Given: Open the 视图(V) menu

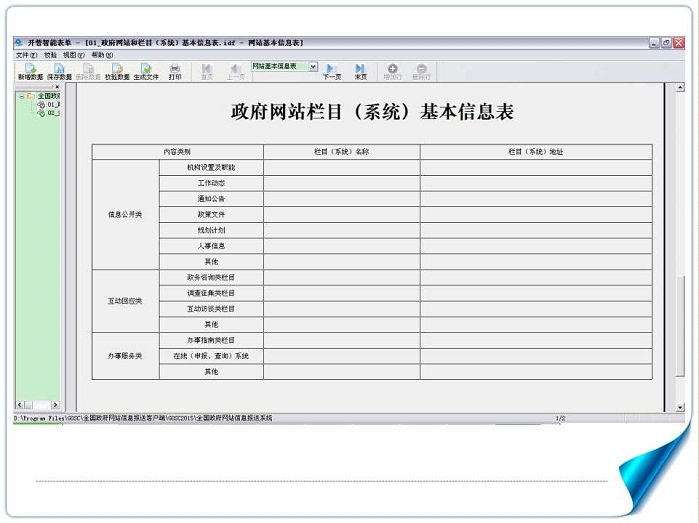Looking at the screenshot, I should point(76,55).
